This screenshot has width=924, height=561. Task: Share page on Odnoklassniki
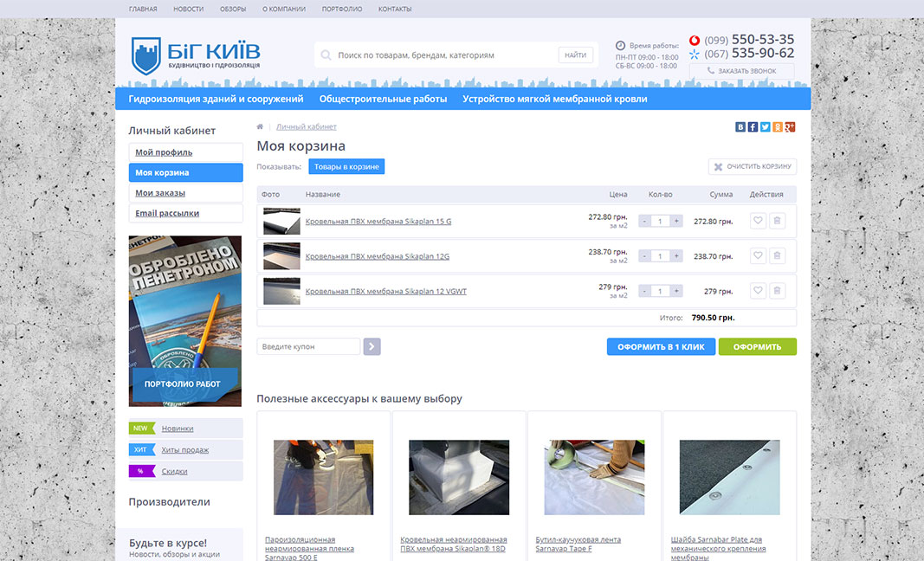(778, 126)
